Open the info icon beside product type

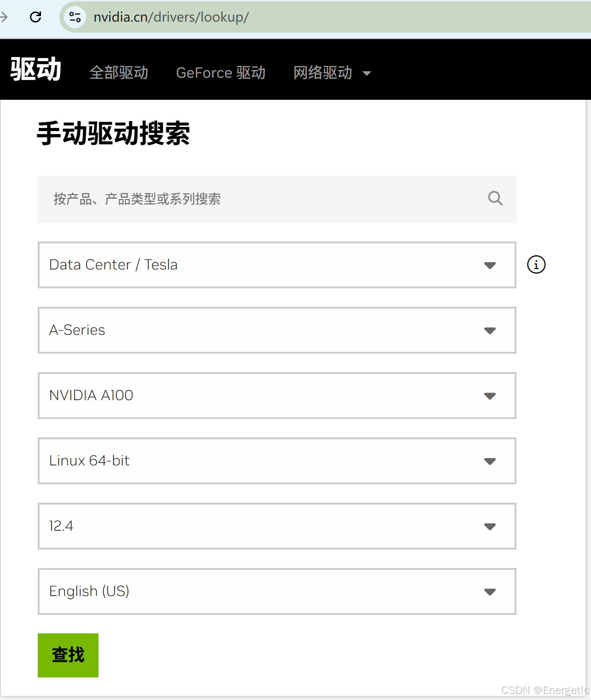(x=536, y=264)
